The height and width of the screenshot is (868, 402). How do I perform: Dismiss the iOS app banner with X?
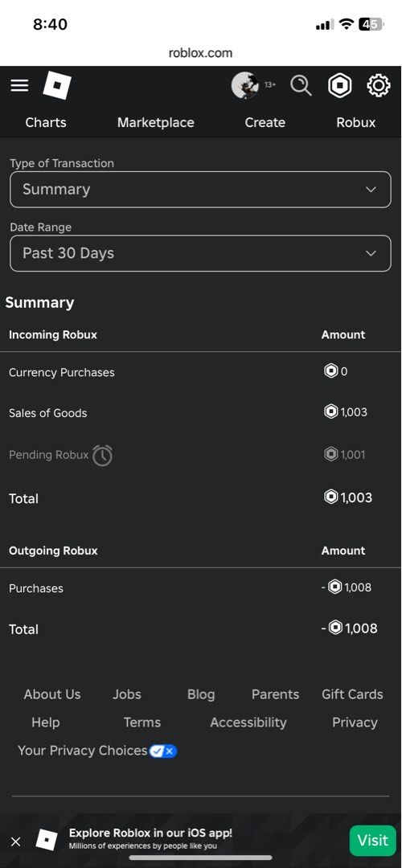point(16,841)
